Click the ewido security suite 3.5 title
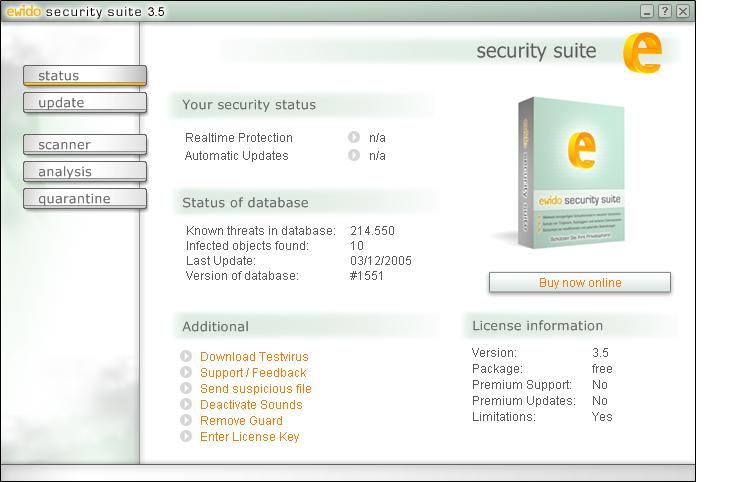 tap(85, 11)
